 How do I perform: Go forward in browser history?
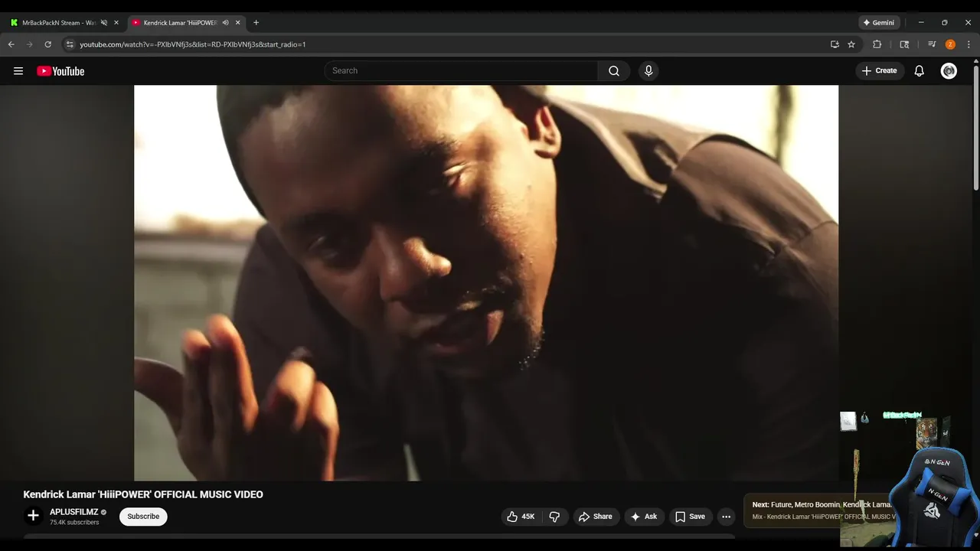[x=30, y=44]
